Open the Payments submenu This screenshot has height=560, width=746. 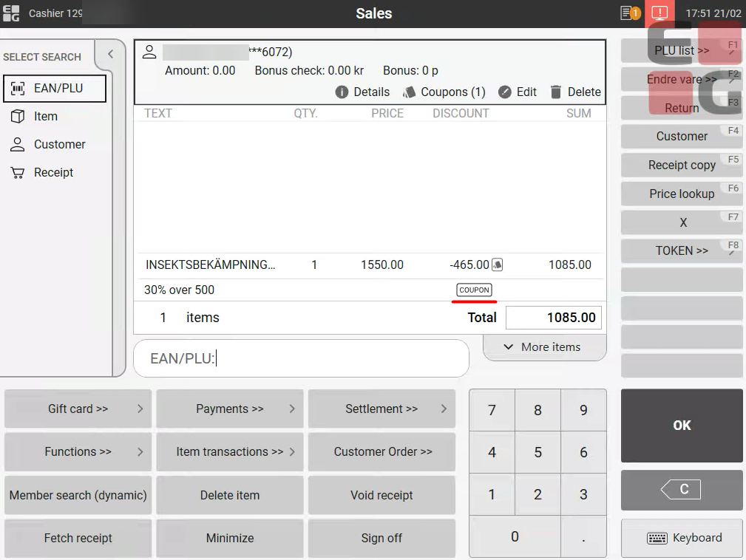[229, 409]
